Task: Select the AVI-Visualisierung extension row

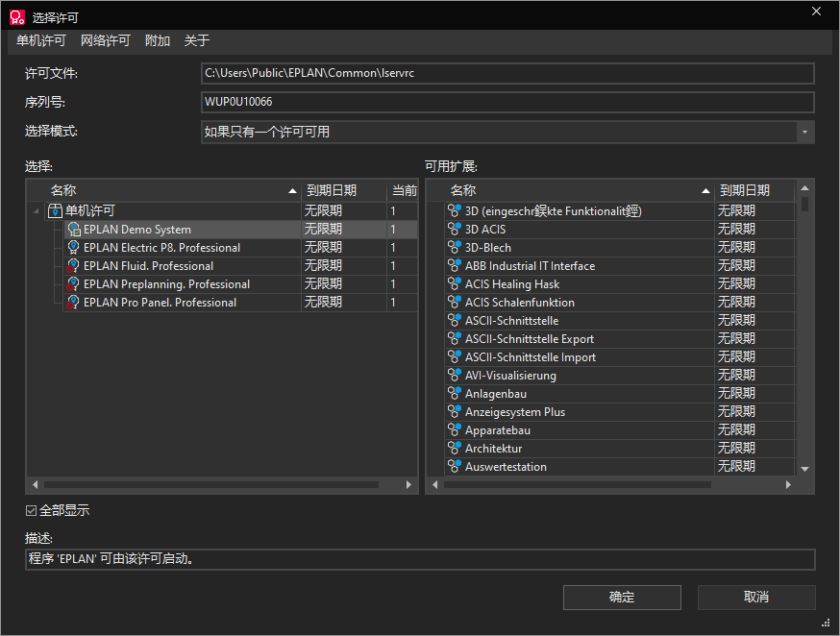Action: coord(577,376)
